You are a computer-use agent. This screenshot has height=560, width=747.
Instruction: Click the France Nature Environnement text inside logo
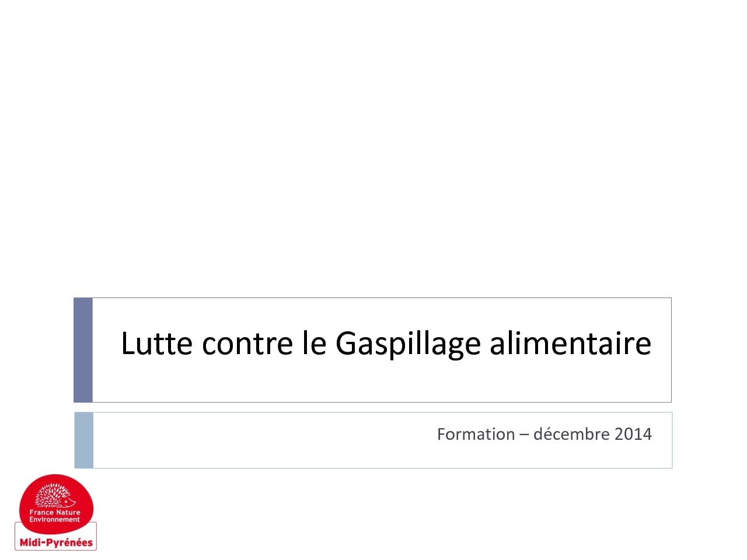click(x=55, y=516)
